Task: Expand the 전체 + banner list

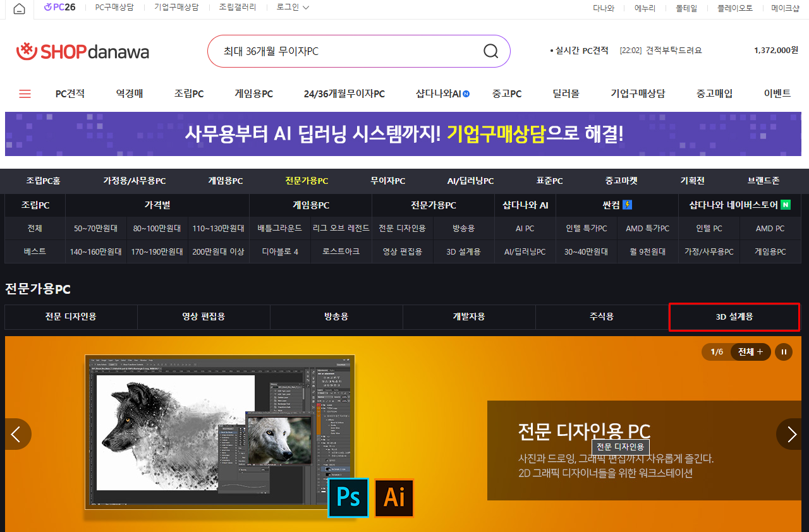Action: click(751, 352)
